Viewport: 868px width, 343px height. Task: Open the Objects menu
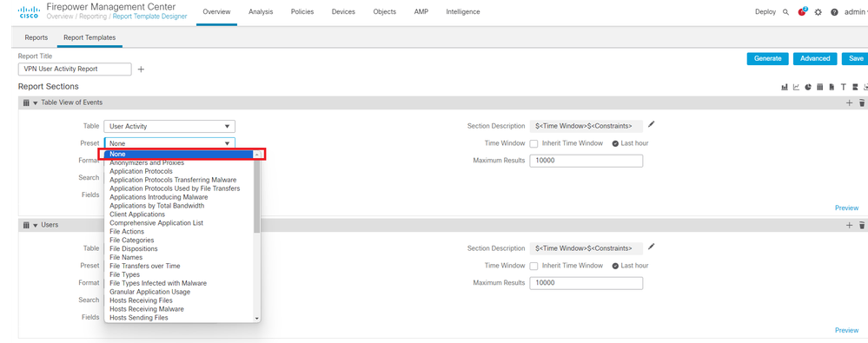pyautogui.click(x=385, y=11)
